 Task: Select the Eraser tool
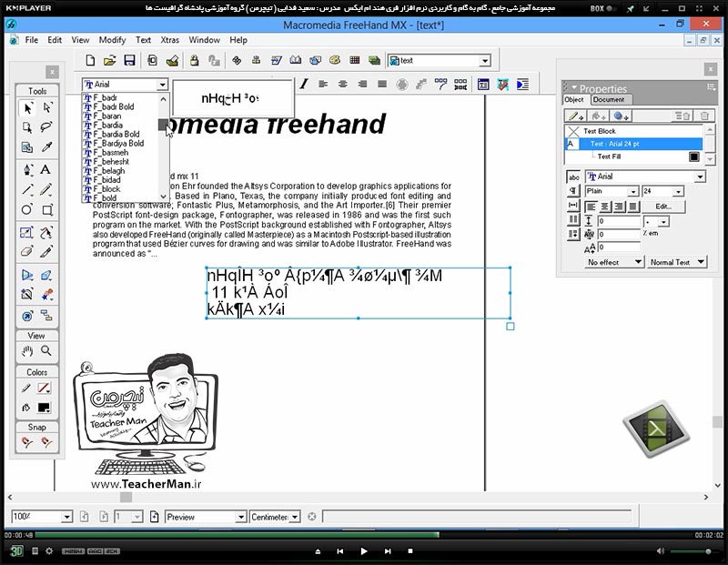(x=27, y=252)
